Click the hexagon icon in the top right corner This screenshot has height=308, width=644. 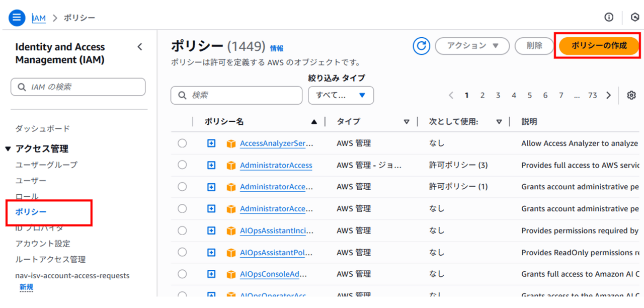[634, 18]
